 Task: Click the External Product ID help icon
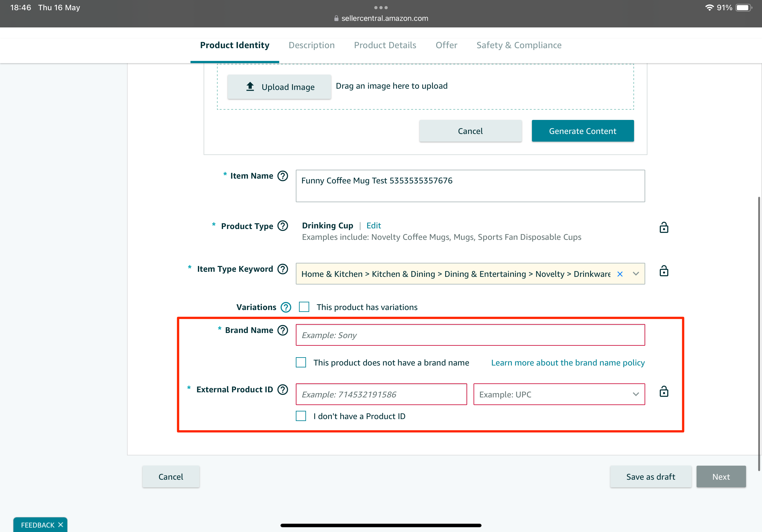(282, 389)
